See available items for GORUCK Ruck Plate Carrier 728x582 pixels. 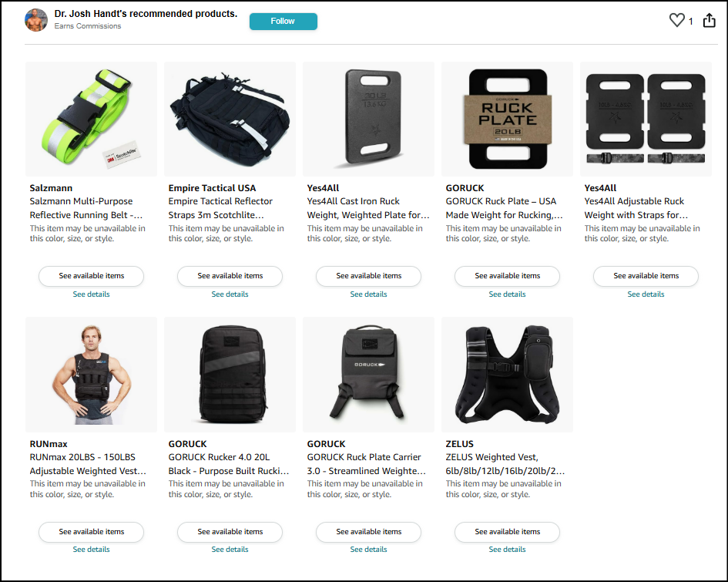pos(369,532)
